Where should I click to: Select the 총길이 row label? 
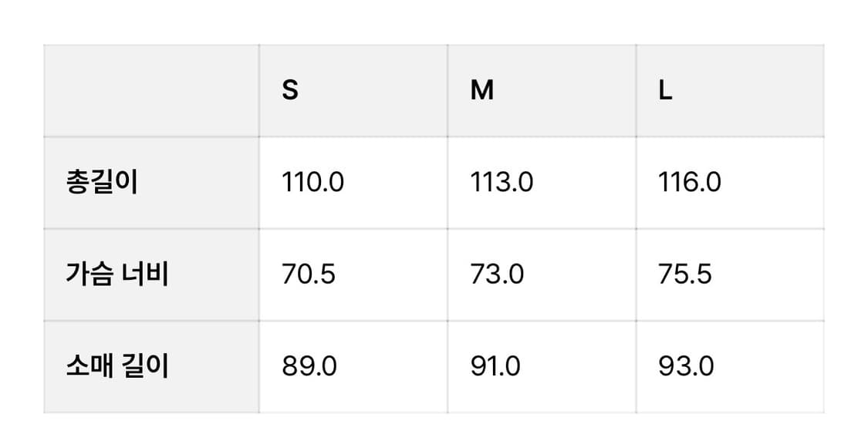pos(102,183)
